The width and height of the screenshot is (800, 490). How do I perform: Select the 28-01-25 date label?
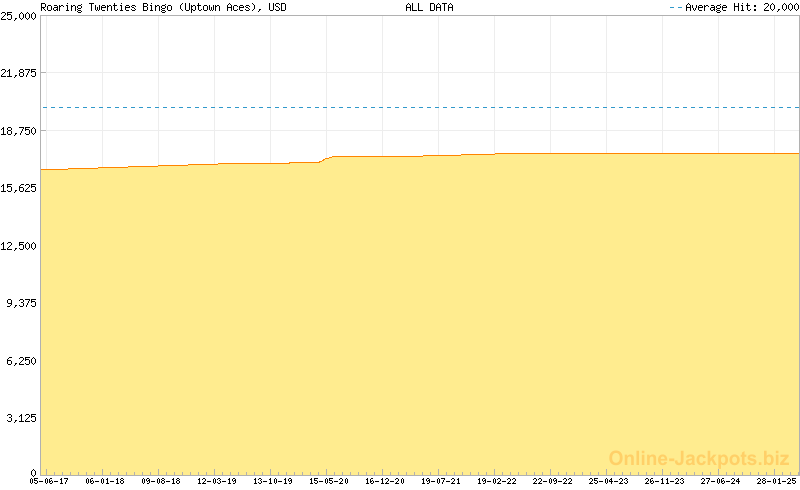coord(776,481)
